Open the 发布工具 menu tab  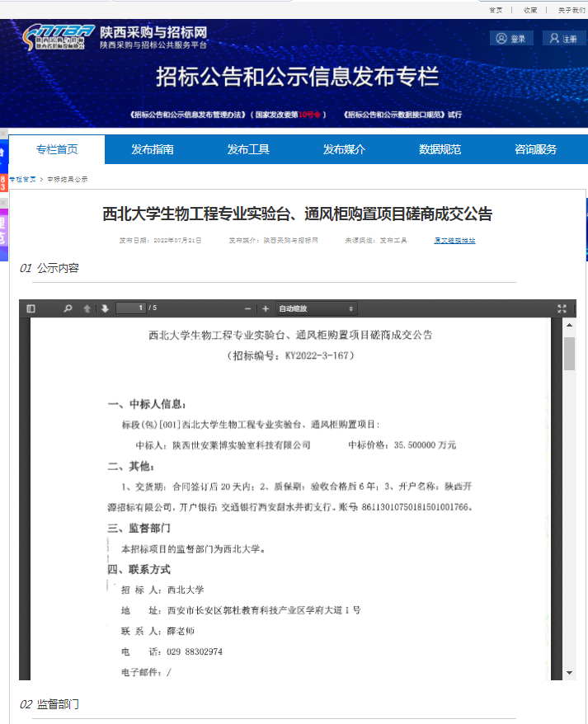248,149
